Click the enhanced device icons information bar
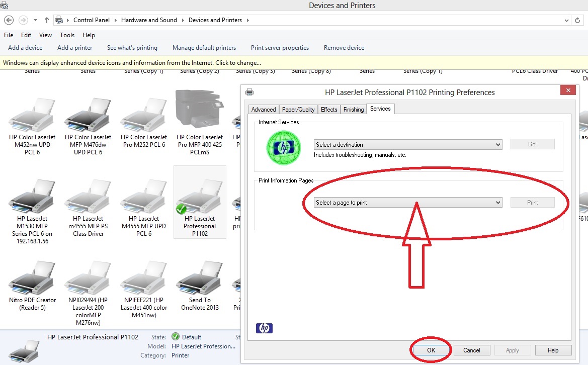 [x=294, y=63]
